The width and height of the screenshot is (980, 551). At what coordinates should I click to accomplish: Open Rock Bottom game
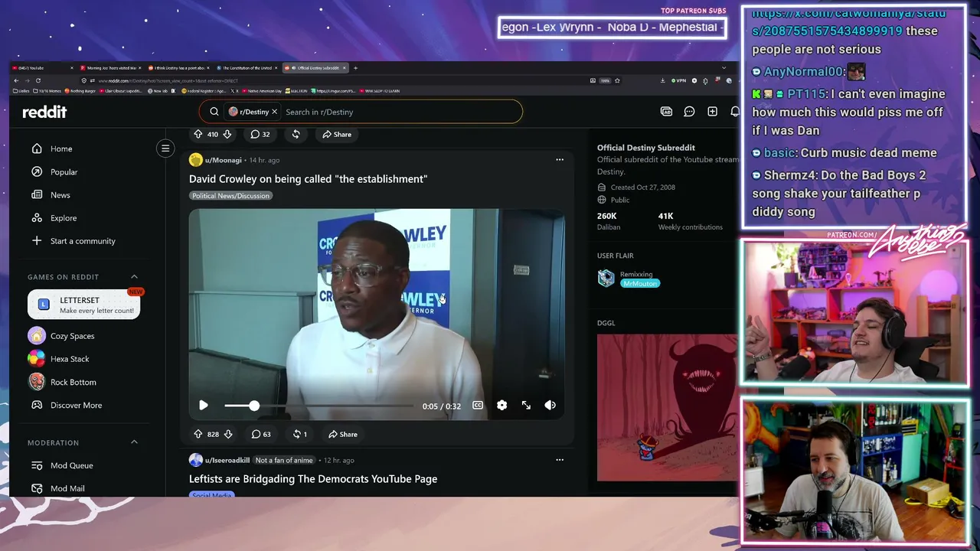click(x=73, y=382)
